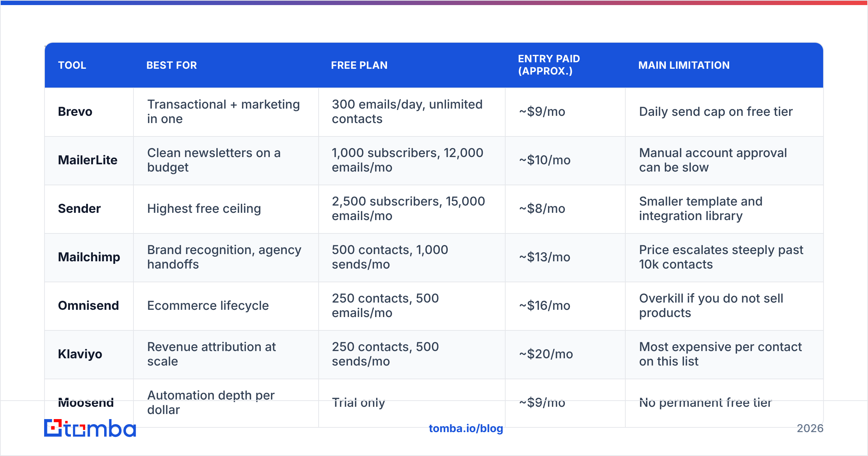
Task: Click the ~$16/mo price for Omnisend
Action: [x=545, y=305]
